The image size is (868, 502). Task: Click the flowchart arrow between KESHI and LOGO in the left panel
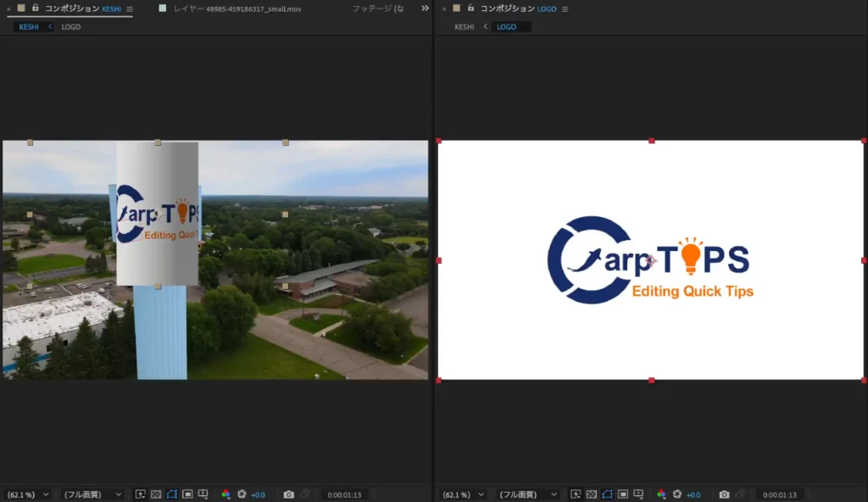(x=50, y=26)
